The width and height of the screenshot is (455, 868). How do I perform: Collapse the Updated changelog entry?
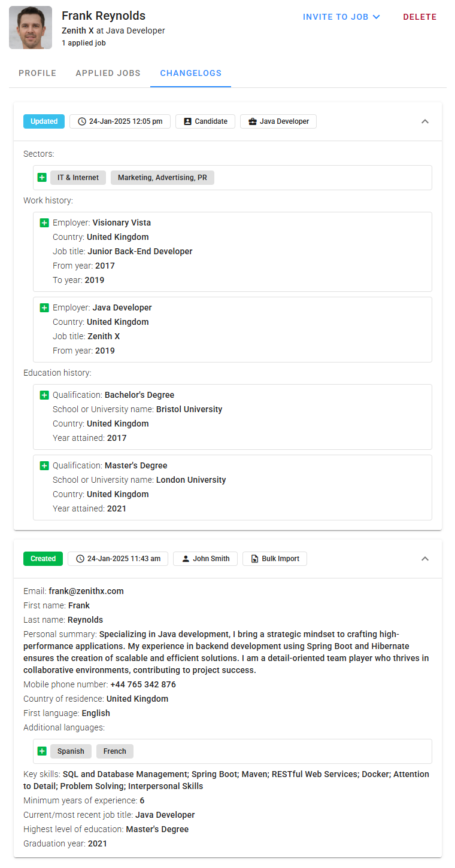425,121
